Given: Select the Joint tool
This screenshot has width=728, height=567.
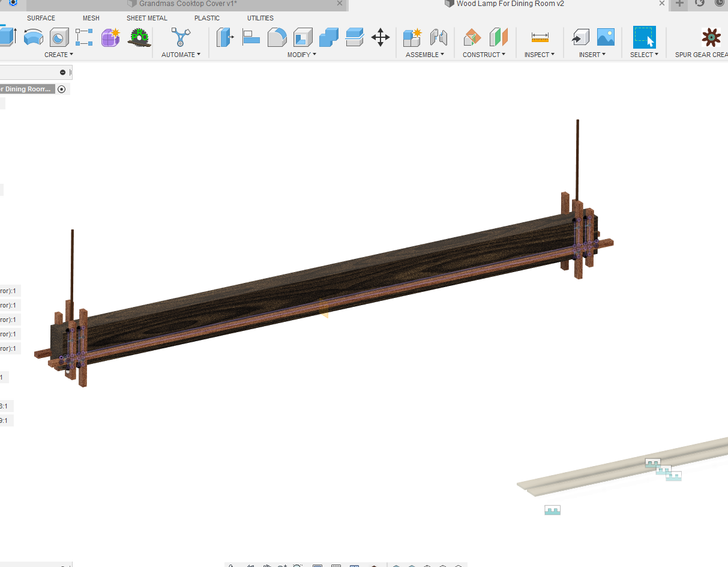Looking at the screenshot, I should pyautogui.click(x=439, y=37).
